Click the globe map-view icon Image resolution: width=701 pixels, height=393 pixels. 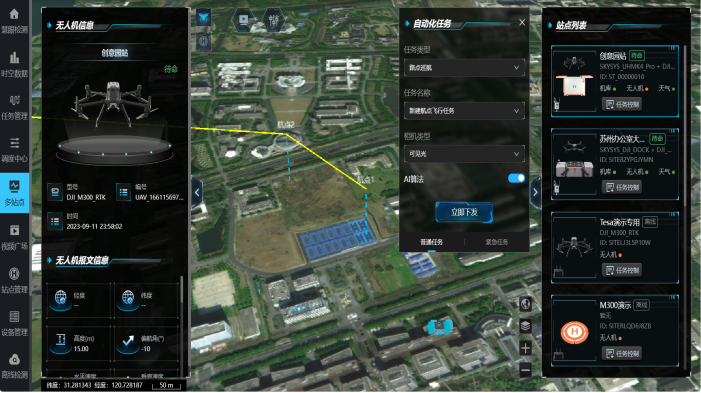(525, 304)
